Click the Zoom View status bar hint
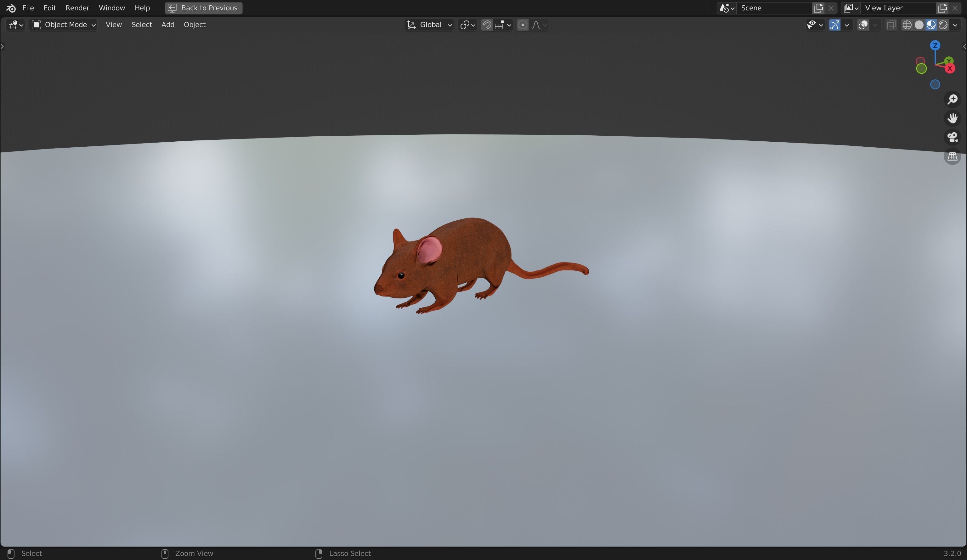This screenshot has width=967, height=560. click(194, 553)
